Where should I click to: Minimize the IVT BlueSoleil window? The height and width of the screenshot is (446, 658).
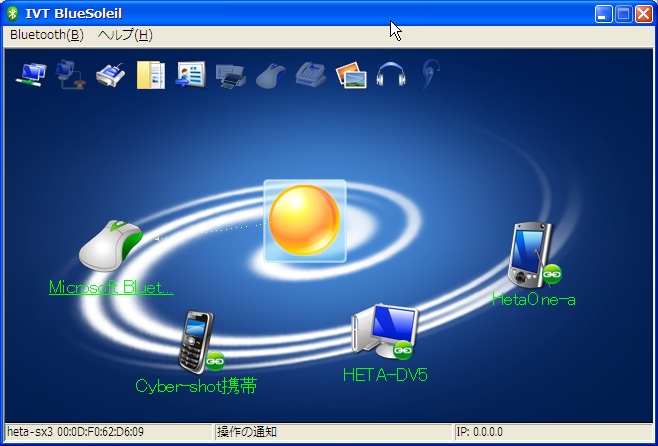[x=603, y=14]
